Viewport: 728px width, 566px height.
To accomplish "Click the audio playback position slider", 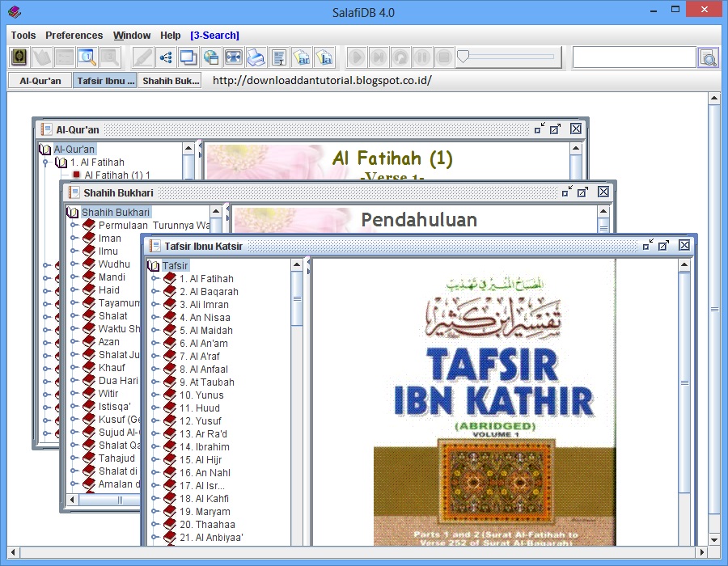I will 509,57.
